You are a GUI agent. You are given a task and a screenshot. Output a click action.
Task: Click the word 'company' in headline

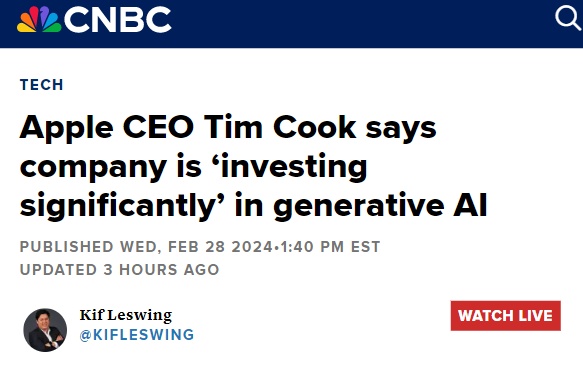pos(93,168)
